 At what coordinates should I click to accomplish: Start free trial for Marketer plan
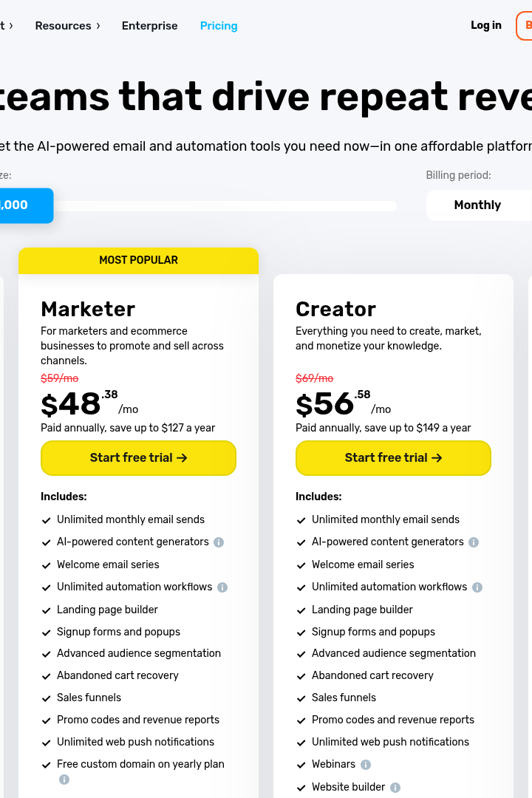pyautogui.click(x=138, y=457)
